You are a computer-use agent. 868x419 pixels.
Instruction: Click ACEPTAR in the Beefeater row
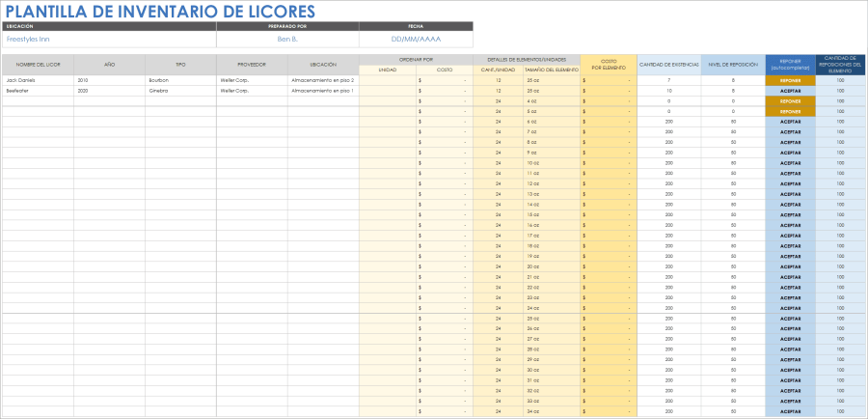(791, 91)
